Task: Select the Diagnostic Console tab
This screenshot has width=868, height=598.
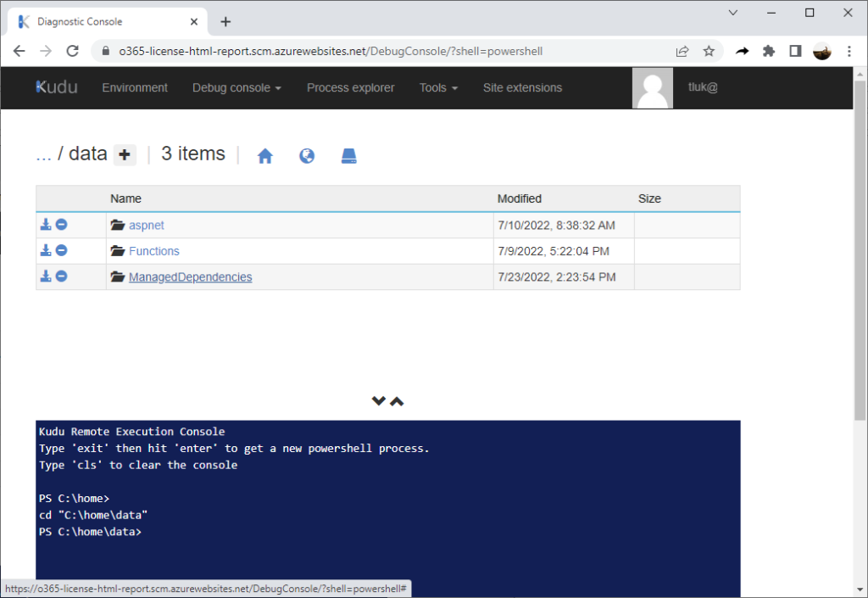Action: point(108,21)
